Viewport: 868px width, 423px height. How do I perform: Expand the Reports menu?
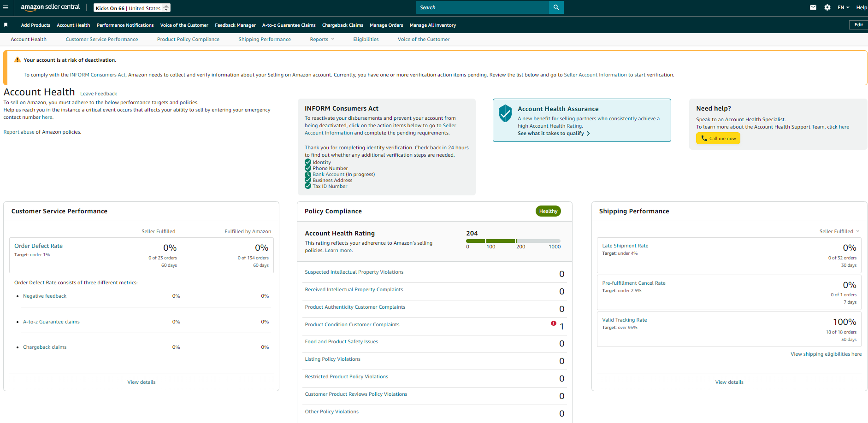322,40
